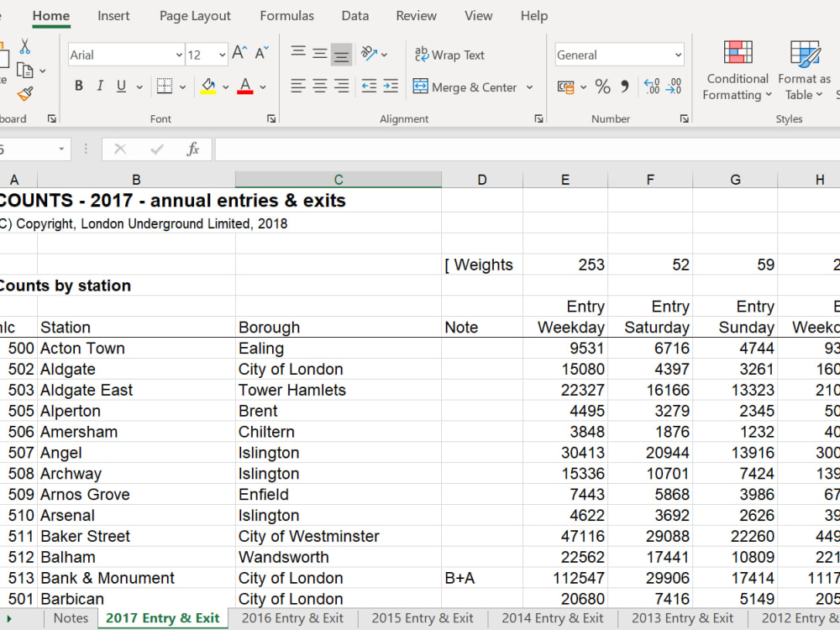Viewport: 840px width, 630px height.
Task: Open Number format dialog launcher
Action: (684, 118)
